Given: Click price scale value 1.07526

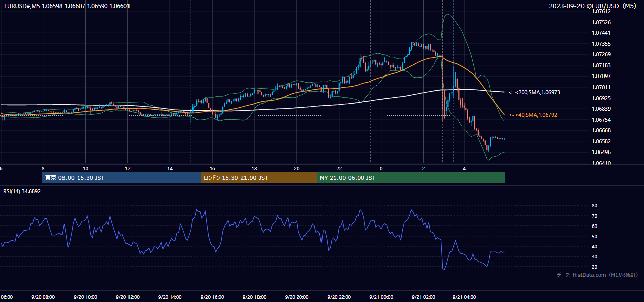Looking at the screenshot, I should point(601,22).
